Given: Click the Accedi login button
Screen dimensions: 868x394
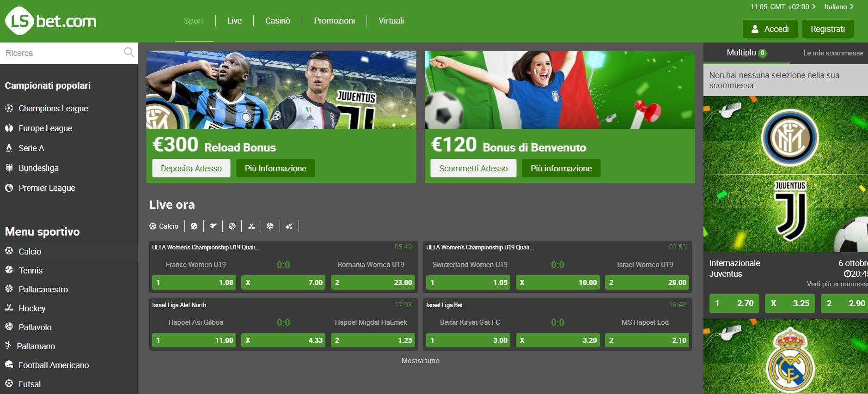Looking at the screenshot, I should [770, 29].
